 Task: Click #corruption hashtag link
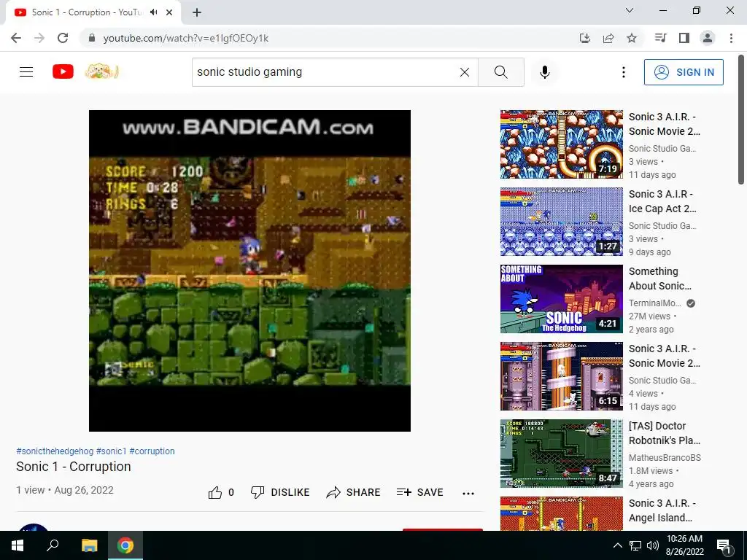tap(152, 451)
